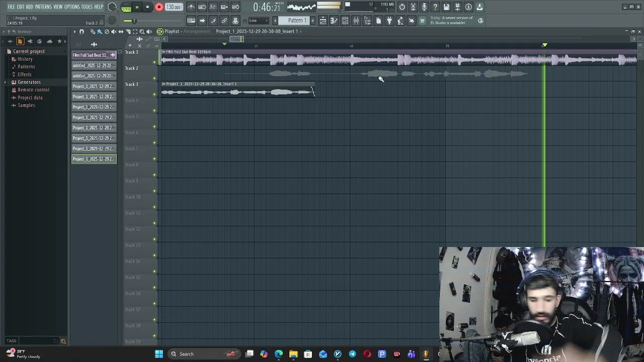644x362 pixels.
Task: Pause playback with the pause button
Action: pyautogui.click(x=137, y=7)
